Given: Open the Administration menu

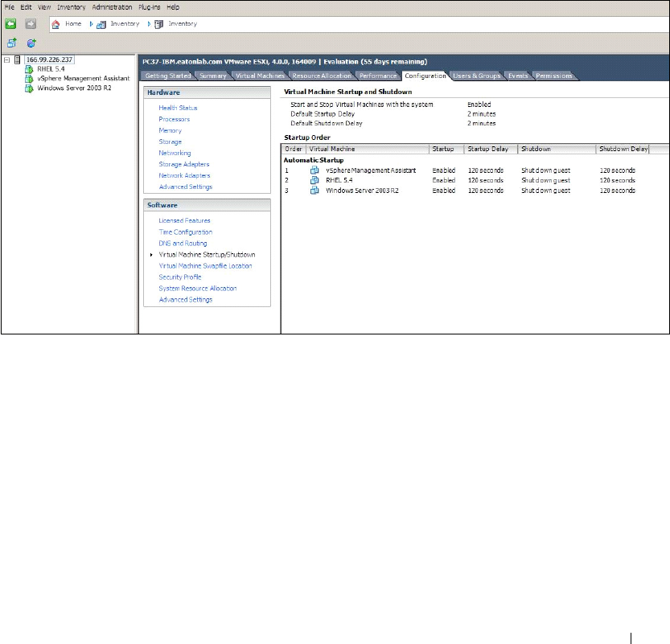Looking at the screenshot, I should 112,6.
